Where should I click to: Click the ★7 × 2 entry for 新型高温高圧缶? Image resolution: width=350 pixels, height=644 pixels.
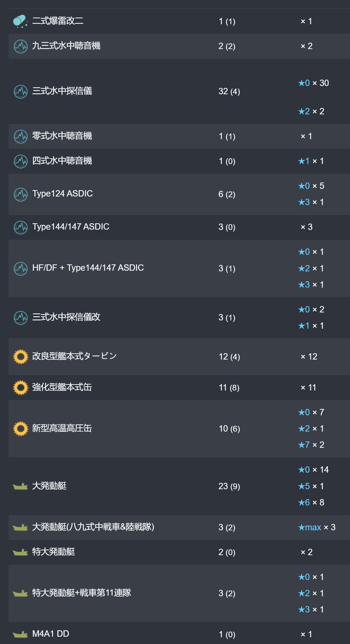(311, 445)
